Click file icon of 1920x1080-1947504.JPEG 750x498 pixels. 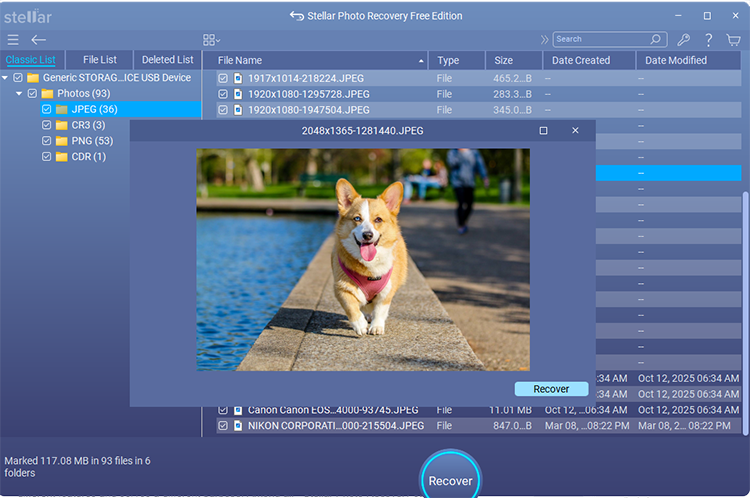pos(238,110)
